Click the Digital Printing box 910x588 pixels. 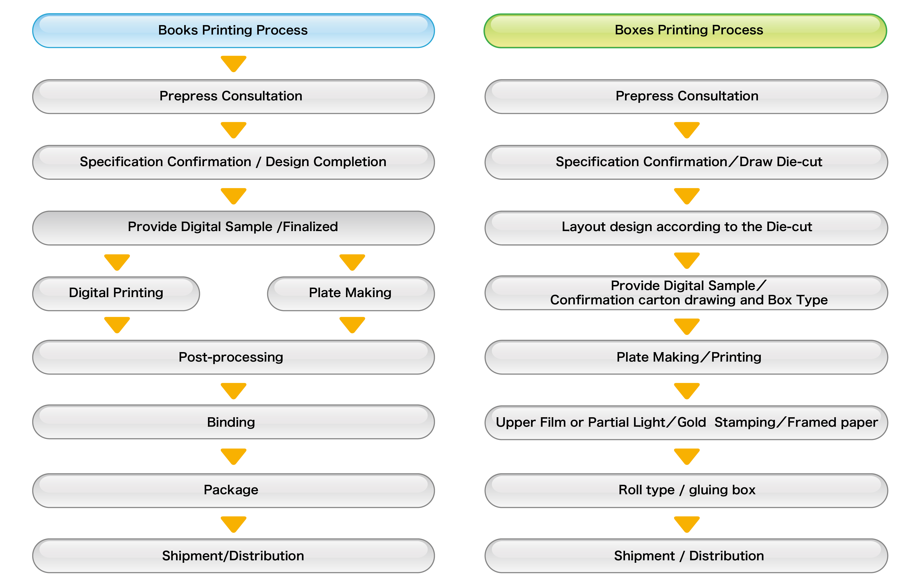click(116, 294)
